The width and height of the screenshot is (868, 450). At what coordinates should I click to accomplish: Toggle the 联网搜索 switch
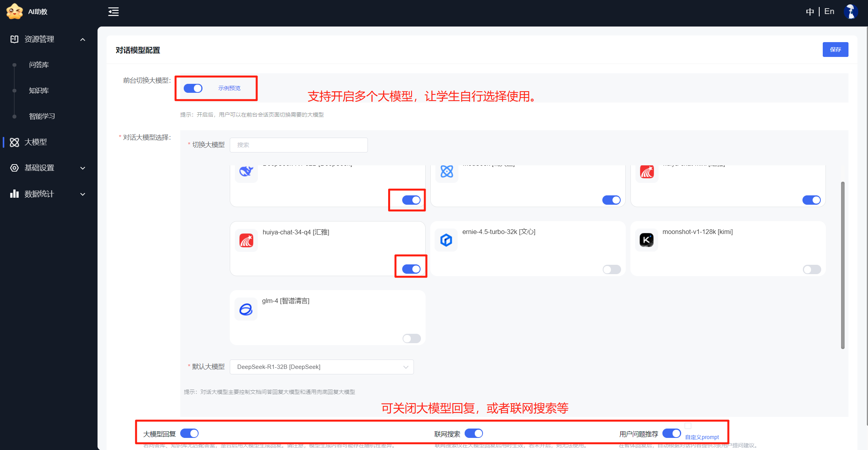(474, 433)
